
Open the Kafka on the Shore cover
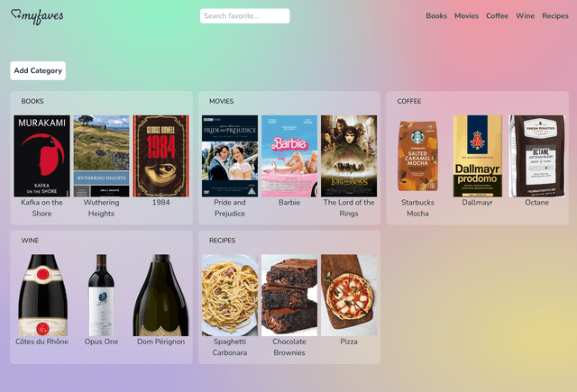[x=41, y=156]
